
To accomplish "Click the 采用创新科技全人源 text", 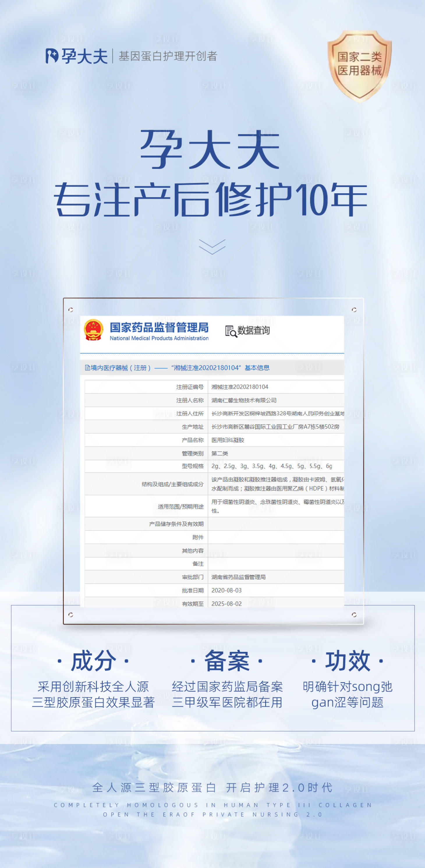I will (93, 686).
